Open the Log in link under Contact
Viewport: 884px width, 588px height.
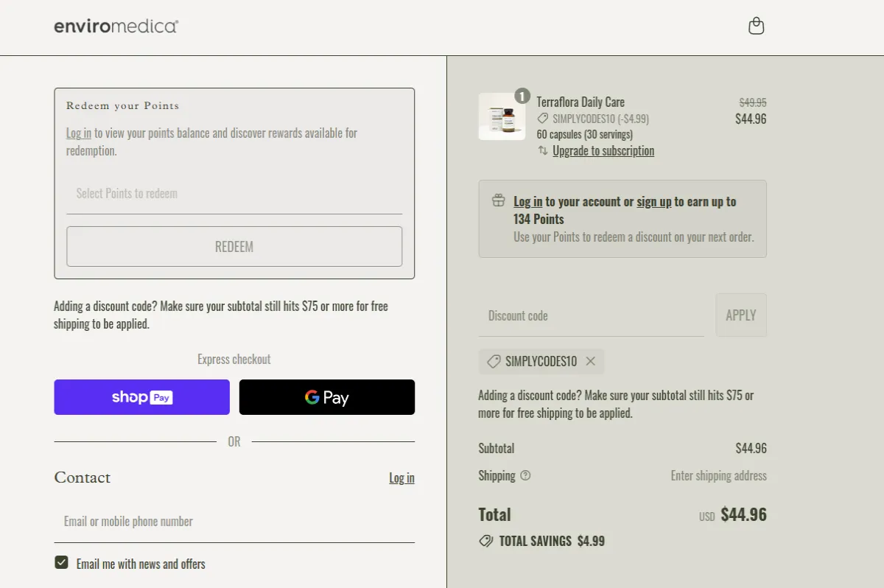point(401,477)
